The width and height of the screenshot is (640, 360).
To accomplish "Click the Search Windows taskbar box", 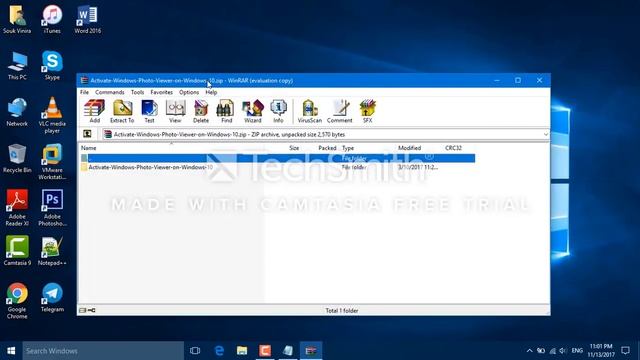I will coord(103,351).
